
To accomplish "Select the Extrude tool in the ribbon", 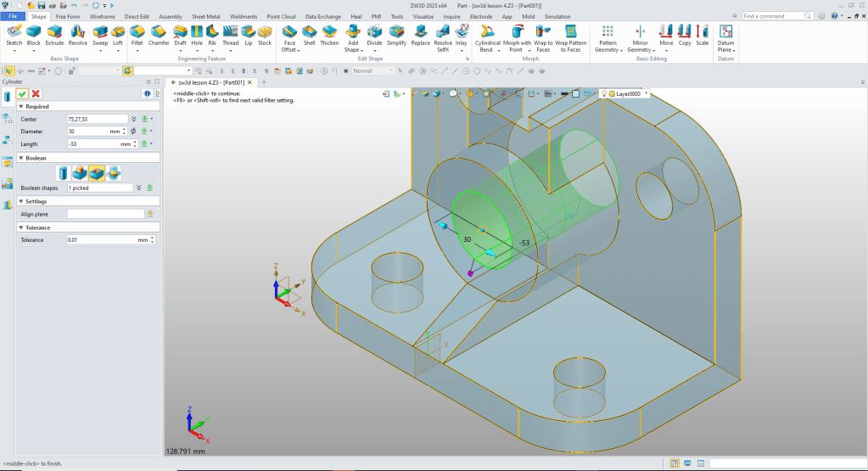I will 54,33.
